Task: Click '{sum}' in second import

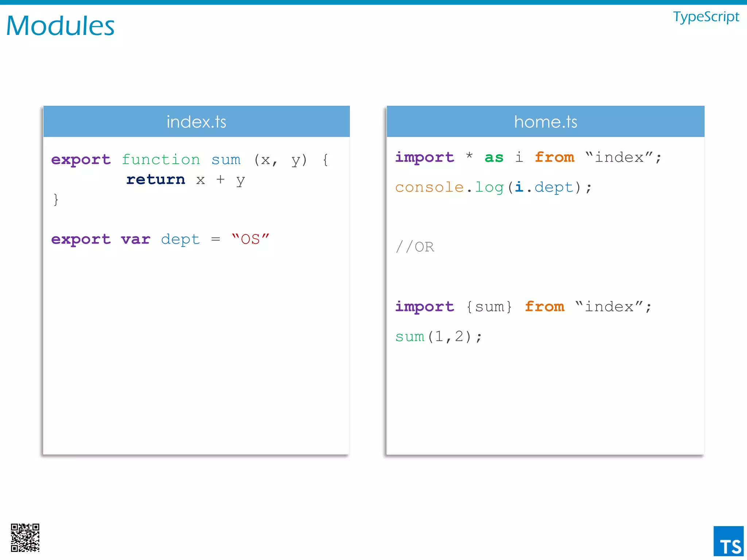Action: point(489,307)
